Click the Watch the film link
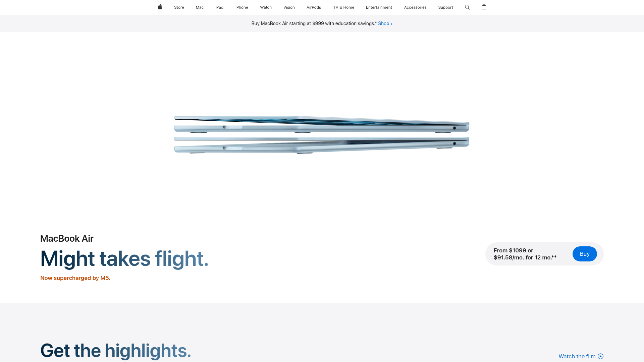Viewport: 644px width, 362px height. pyautogui.click(x=577, y=356)
